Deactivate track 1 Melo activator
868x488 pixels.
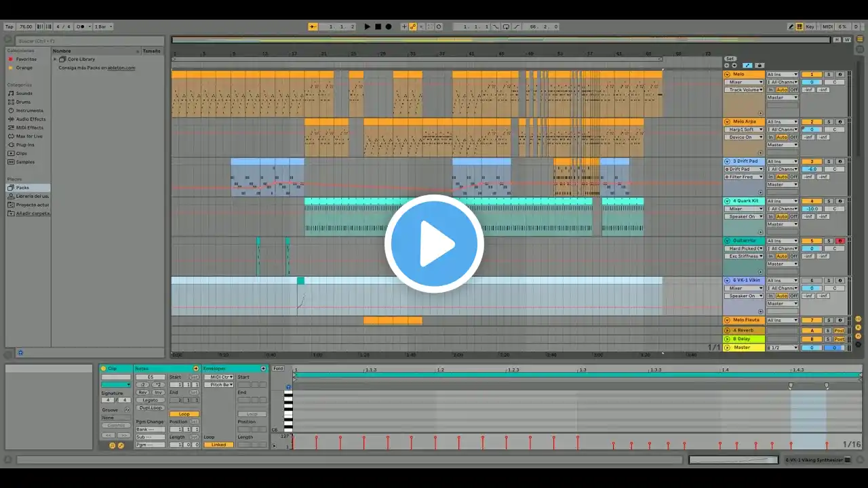[812, 74]
